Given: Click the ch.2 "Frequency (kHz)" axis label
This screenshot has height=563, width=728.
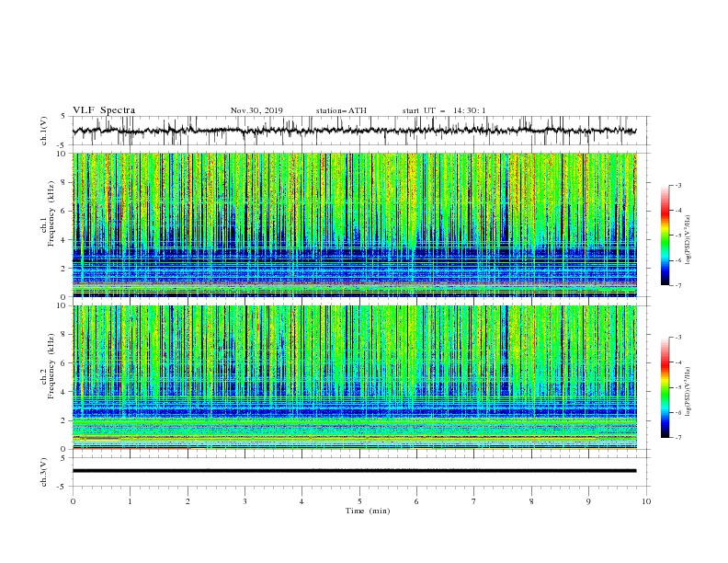Looking at the screenshot, I should 51,365.
